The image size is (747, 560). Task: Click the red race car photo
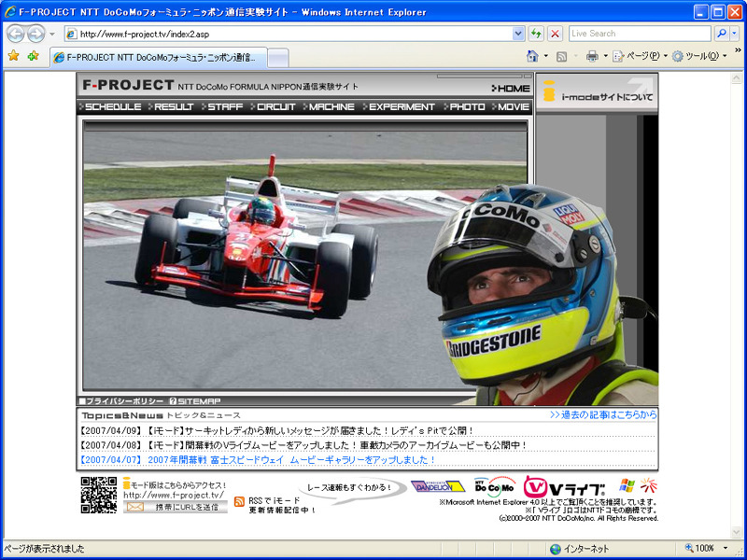(x=258, y=238)
